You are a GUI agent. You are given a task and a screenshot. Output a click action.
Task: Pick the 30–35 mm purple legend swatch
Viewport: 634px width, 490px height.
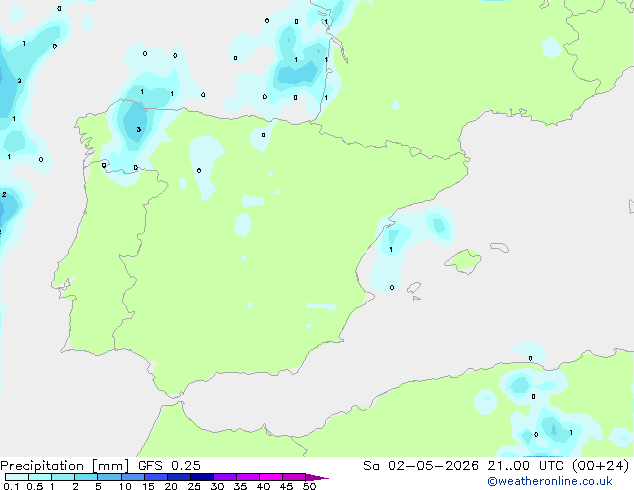pyautogui.click(x=224, y=477)
